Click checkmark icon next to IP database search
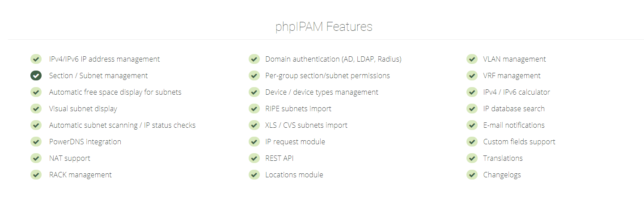 pos(472,109)
